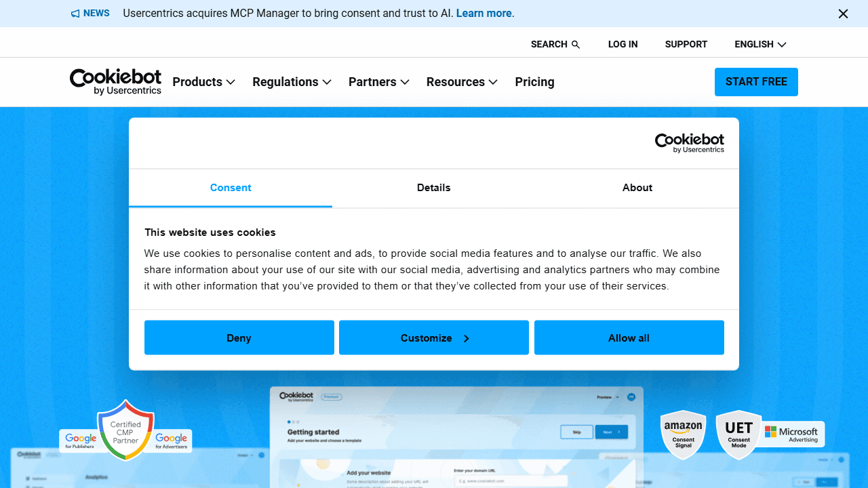Open the Learn more link in banner

[x=484, y=14]
